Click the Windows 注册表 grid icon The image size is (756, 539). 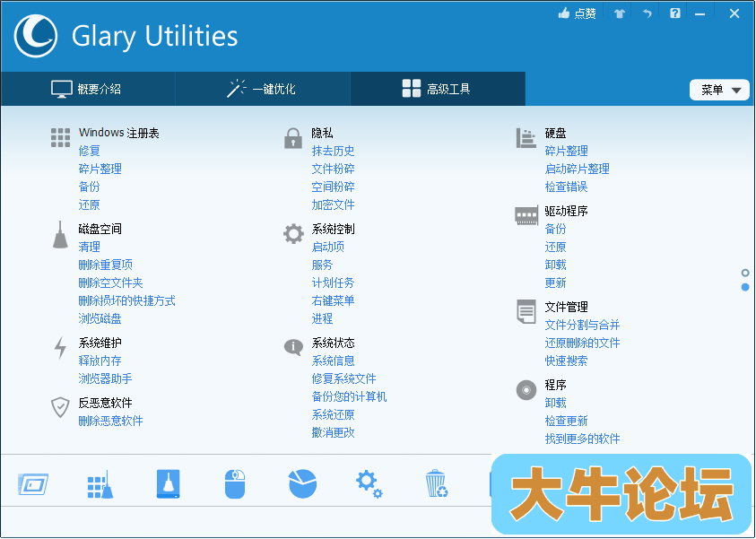coord(60,138)
